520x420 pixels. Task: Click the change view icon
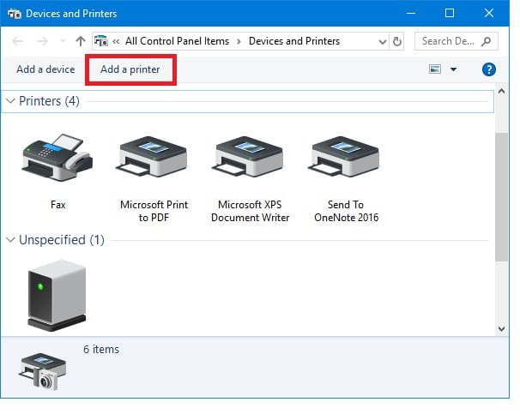click(x=435, y=69)
